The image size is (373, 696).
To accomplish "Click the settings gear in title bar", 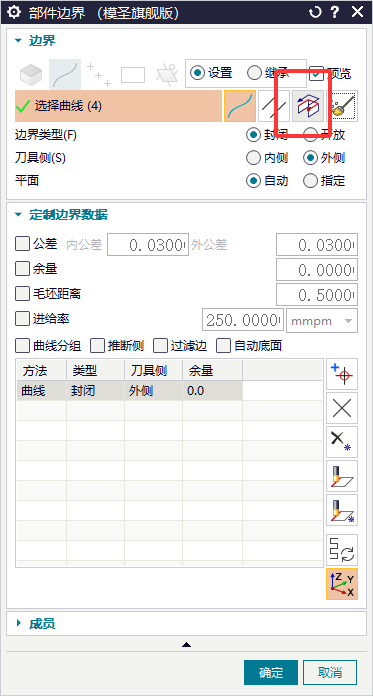I will [x=14, y=12].
